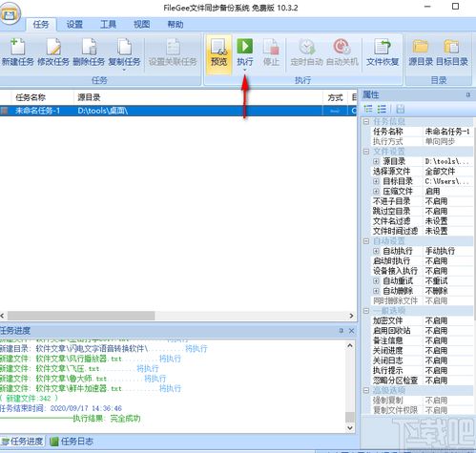The image size is (476, 453).
Task: Open the 帮助 ribbon tab
Action: click(x=176, y=24)
